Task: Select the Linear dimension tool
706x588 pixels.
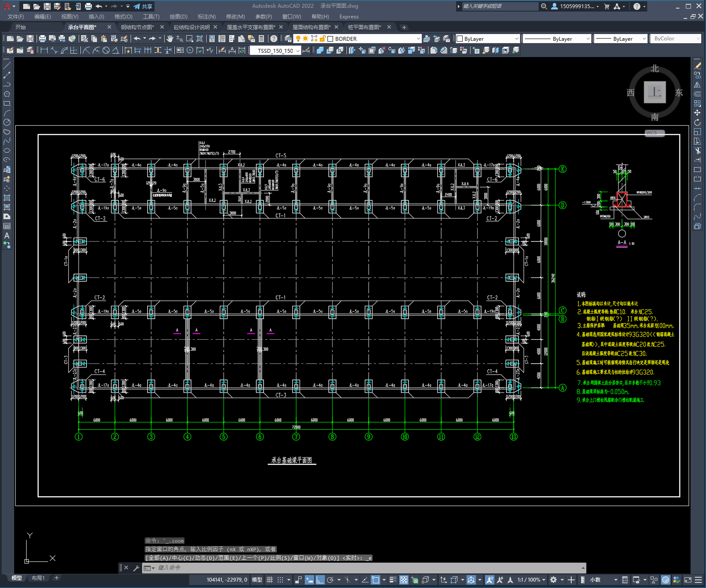Action: tap(44, 50)
